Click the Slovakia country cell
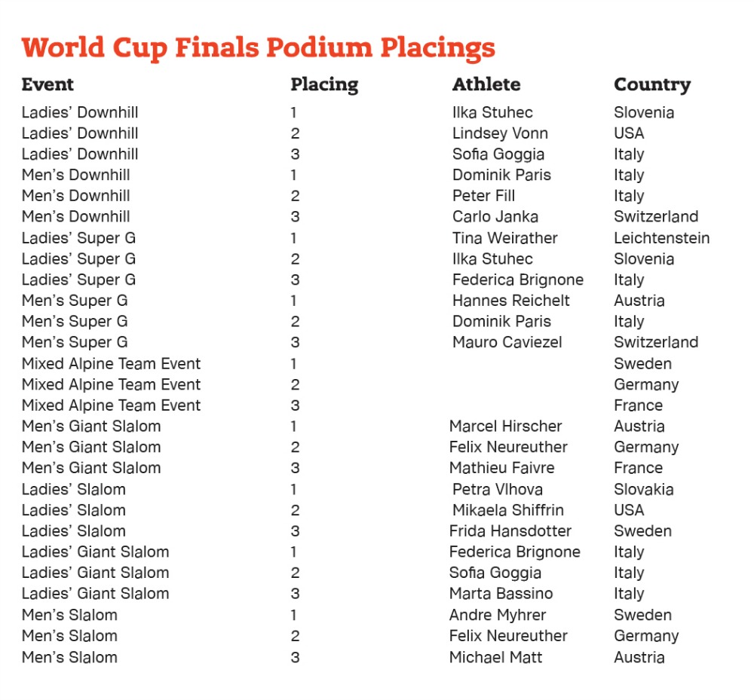Screen dimensions: 754x700 [x=643, y=489]
